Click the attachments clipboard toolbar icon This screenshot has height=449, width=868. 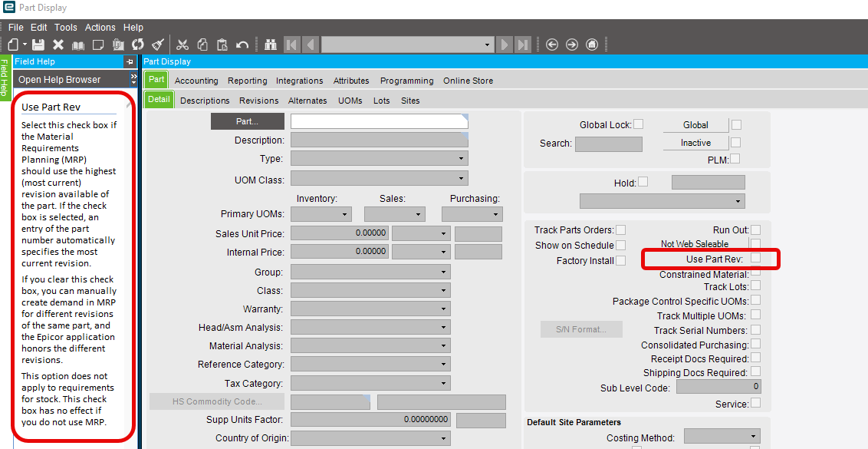[118, 45]
